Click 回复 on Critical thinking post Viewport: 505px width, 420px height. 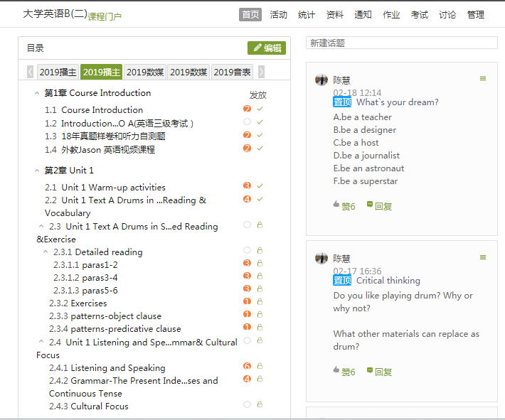(379, 372)
